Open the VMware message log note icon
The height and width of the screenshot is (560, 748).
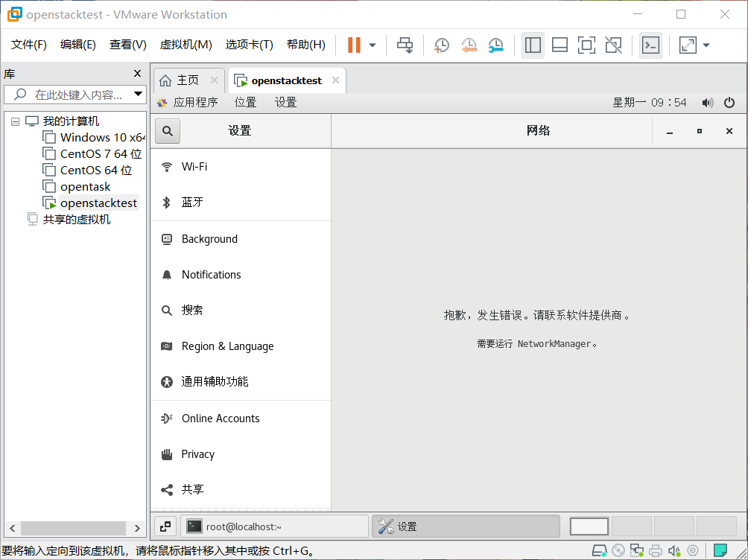pyautogui.click(x=720, y=551)
